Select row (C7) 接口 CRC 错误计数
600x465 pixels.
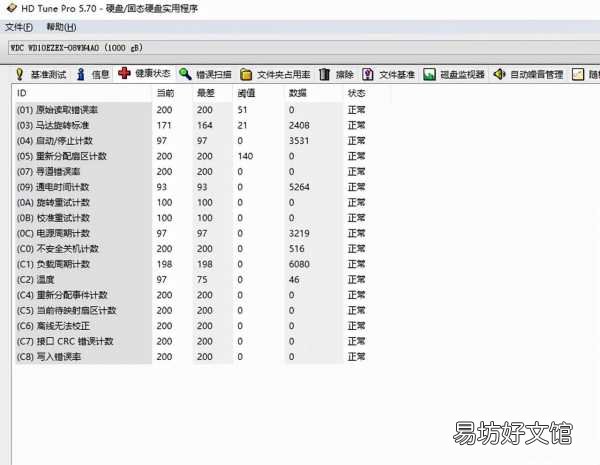(191, 341)
